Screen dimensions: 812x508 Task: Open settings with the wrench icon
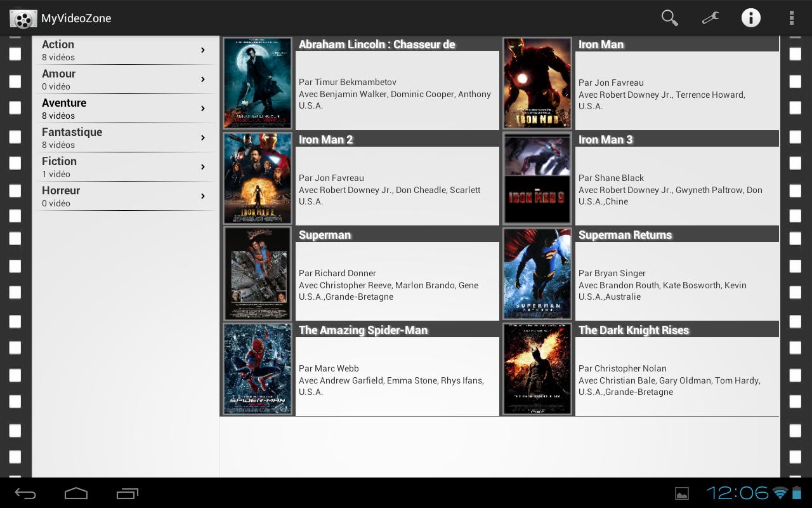(x=710, y=18)
